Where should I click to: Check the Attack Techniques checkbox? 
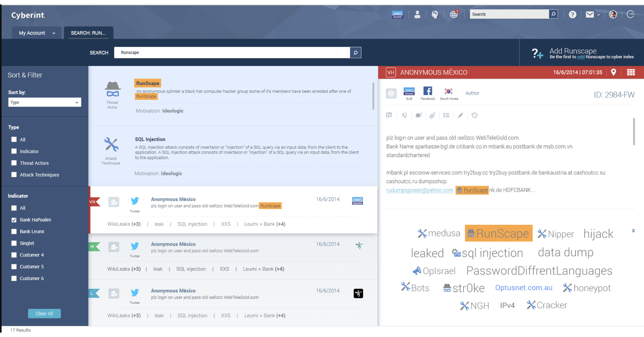[x=14, y=175]
